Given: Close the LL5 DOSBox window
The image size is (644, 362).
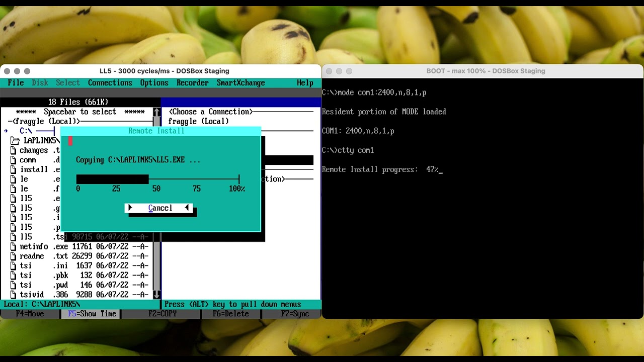Looking at the screenshot, I should (7, 71).
